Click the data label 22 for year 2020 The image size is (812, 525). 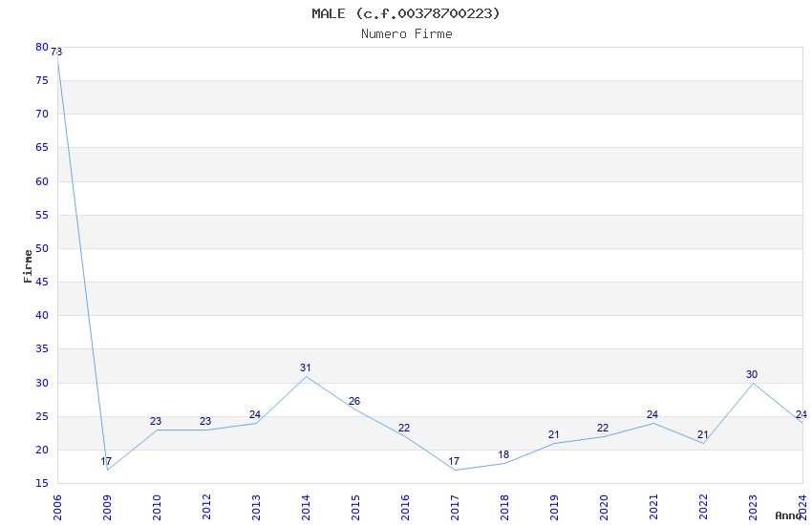click(x=603, y=428)
